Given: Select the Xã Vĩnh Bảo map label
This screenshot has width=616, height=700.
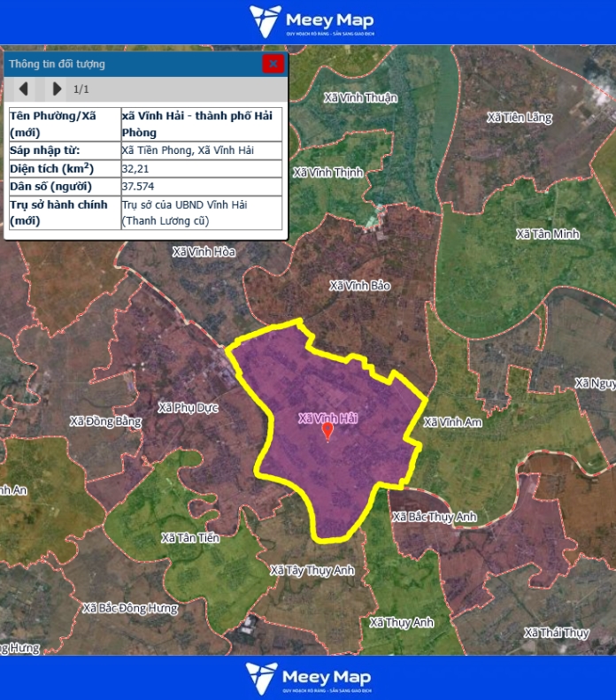Looking at the screenshot, I should (359, 286).
